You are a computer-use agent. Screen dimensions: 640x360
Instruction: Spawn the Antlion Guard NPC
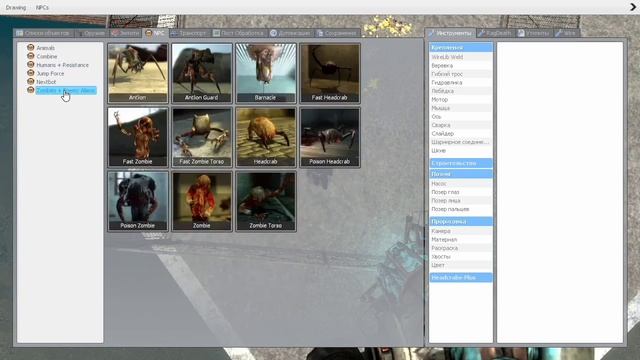202,73
